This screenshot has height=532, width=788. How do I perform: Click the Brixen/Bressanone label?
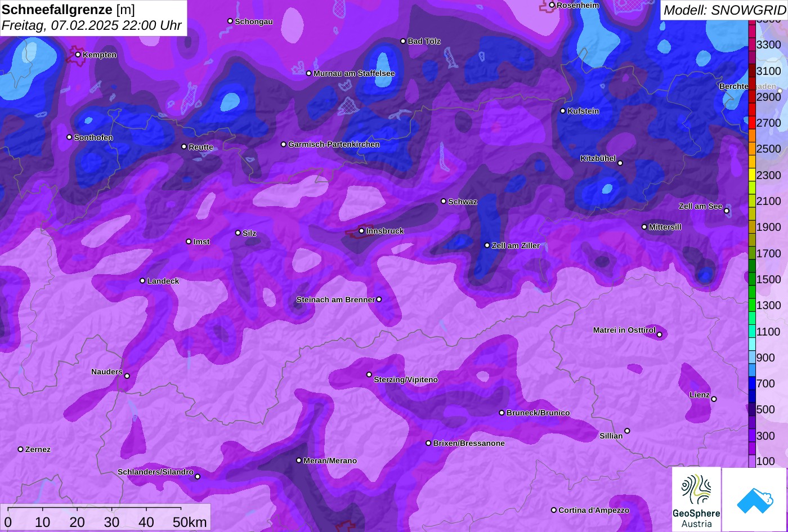[469, 444]
